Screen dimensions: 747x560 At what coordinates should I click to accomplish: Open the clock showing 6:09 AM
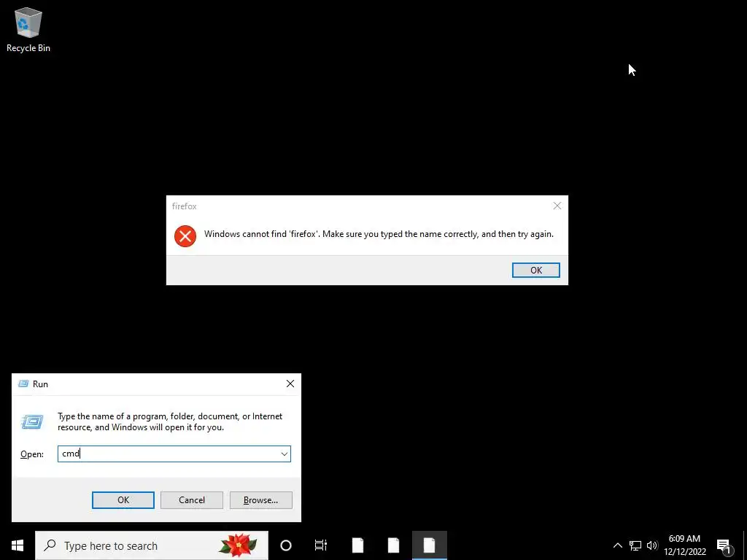(x=684, y=545)
